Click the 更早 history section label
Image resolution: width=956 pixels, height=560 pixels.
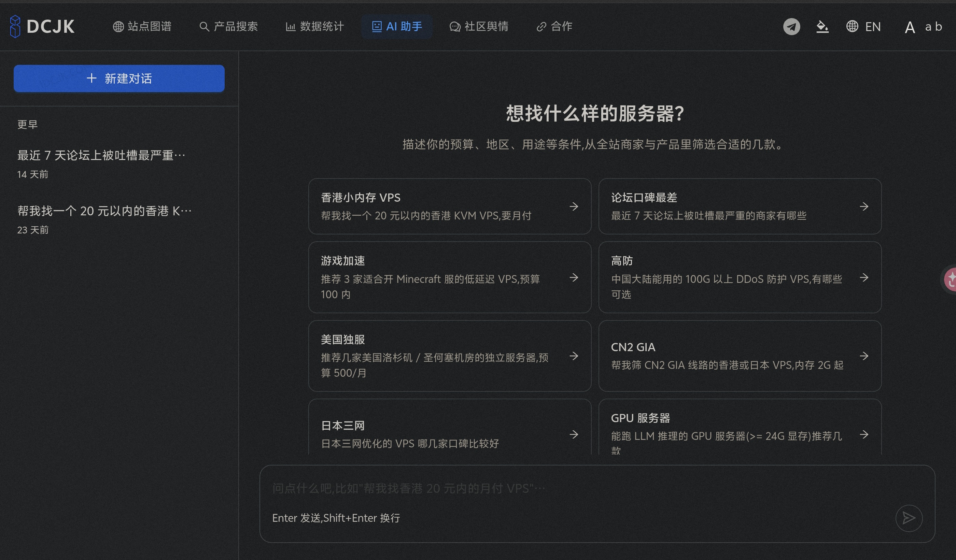(x=27, y=124)
